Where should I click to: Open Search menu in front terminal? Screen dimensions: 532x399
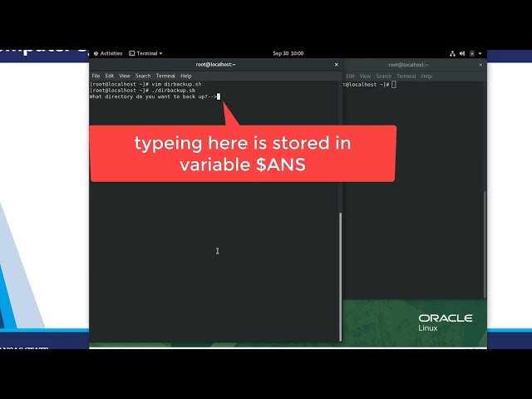click(143, 76)
